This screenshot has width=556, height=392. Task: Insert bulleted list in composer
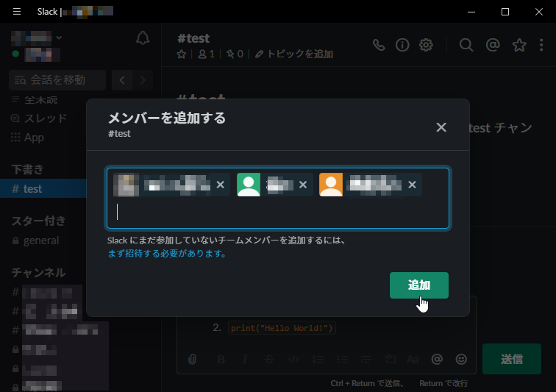342,360
